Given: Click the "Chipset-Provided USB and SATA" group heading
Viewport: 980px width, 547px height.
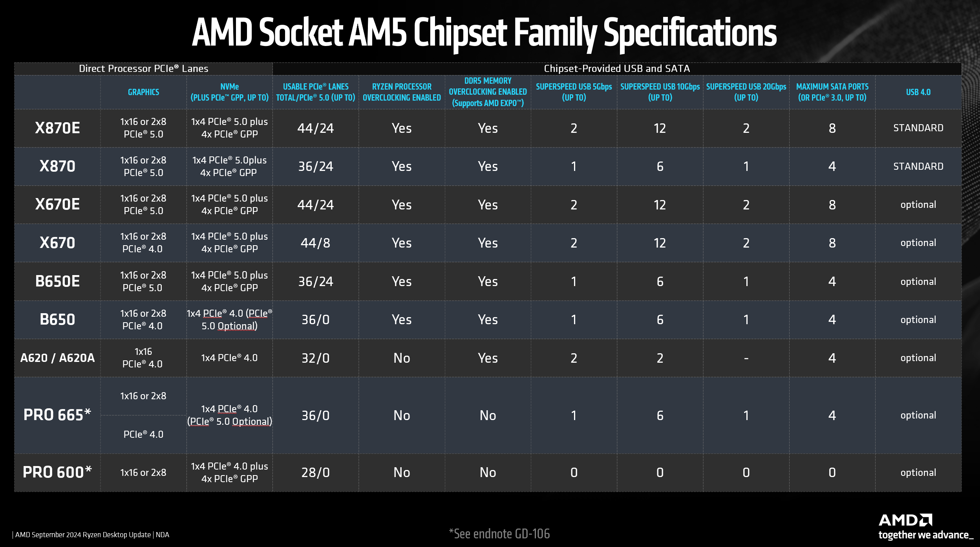Looking at the screenshot, I should (616, 69).
